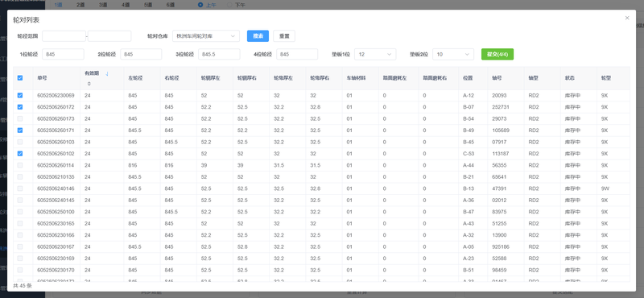Check the row 6052506230165 checkbox
The height and width of the screenshot is (298, 644).
20,224
